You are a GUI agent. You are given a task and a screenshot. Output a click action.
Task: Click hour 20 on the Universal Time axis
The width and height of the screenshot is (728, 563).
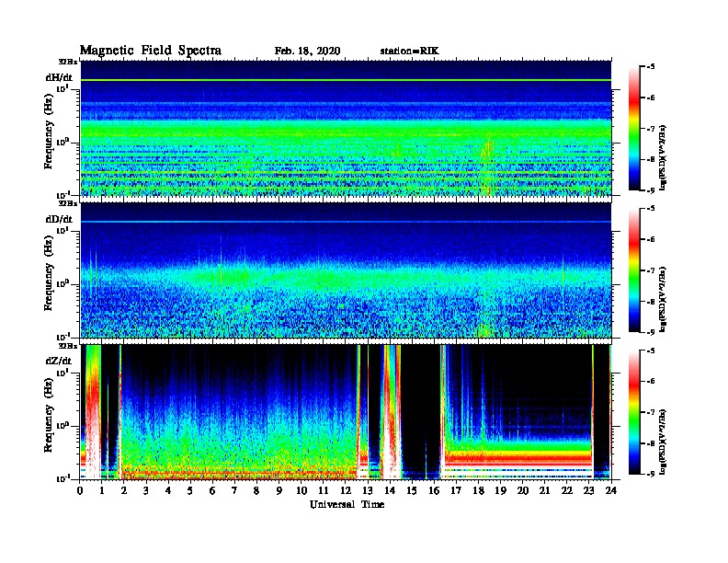click(x=523, y=490)
